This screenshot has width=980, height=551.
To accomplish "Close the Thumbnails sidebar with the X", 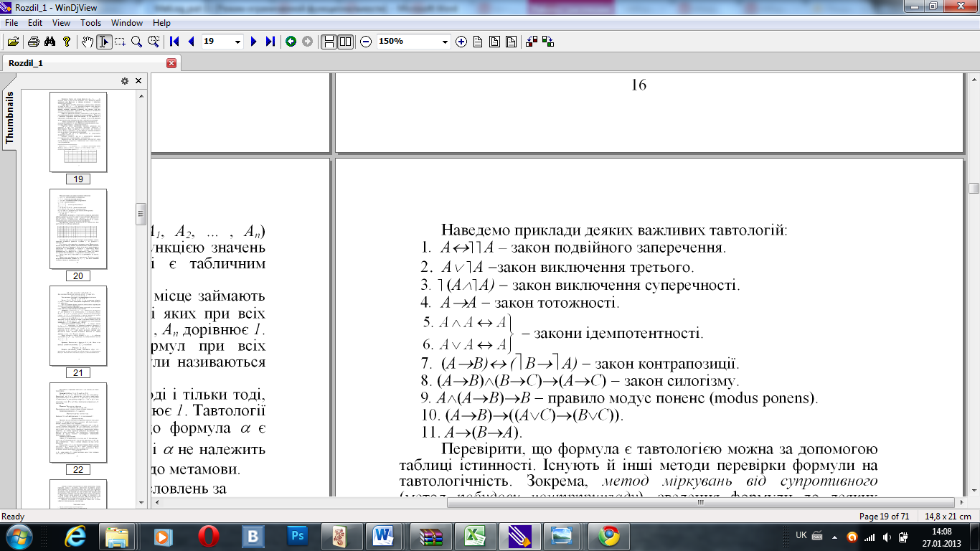I will coord(138,81).
